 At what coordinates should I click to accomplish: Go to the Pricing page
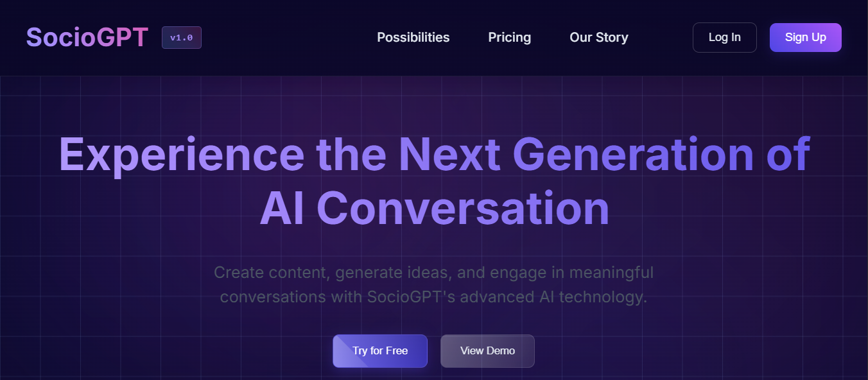[510, 37]
